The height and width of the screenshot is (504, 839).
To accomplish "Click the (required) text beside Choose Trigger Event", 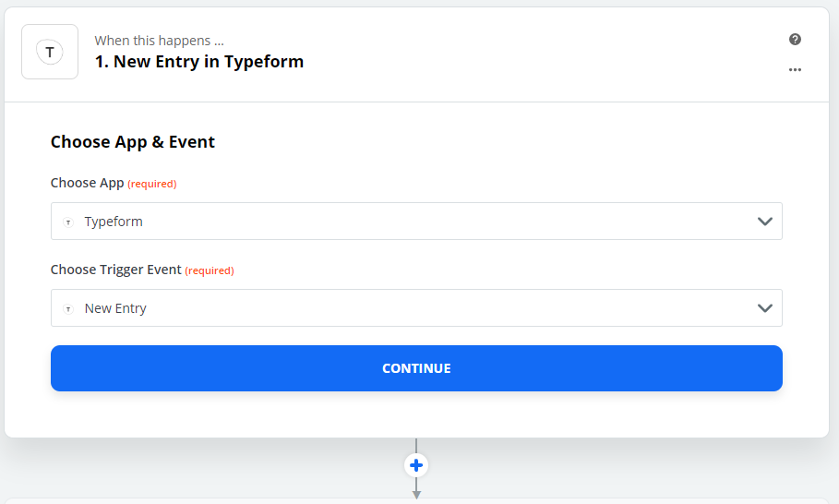I will 210,270.
